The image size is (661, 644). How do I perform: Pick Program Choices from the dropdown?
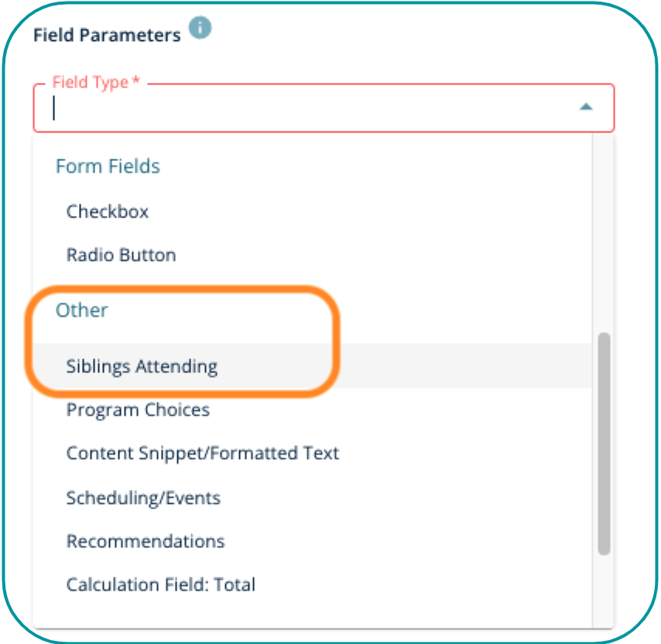click(138, 409)
